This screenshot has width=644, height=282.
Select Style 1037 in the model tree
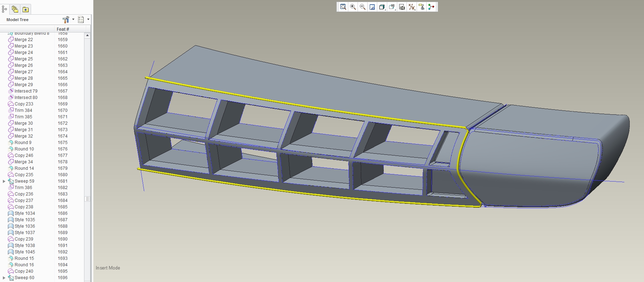tap(25, 233)
